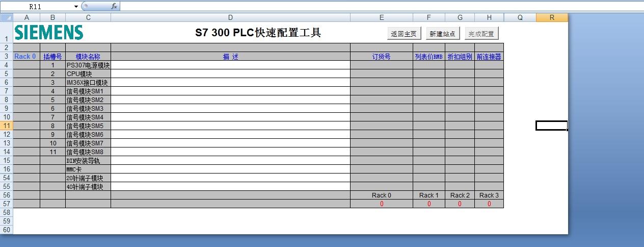
Task: Click the fx insert function icon
Action: pyautogui.click(x=114, y=6)
